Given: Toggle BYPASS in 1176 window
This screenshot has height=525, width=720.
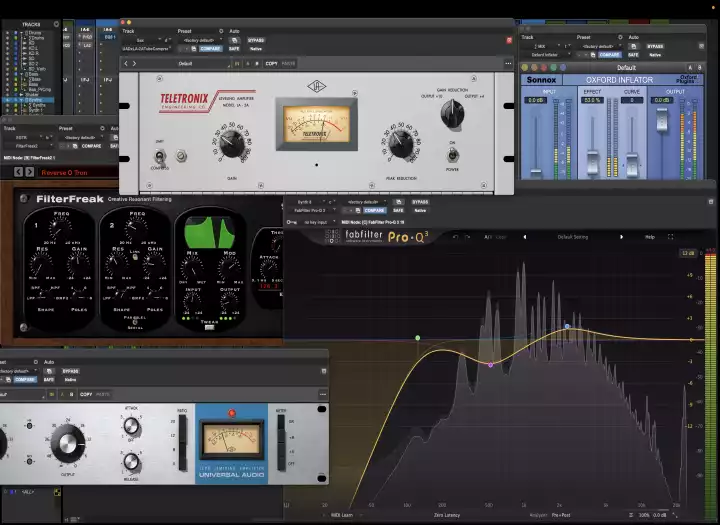Looking at the screenshot, I should 70,371.
